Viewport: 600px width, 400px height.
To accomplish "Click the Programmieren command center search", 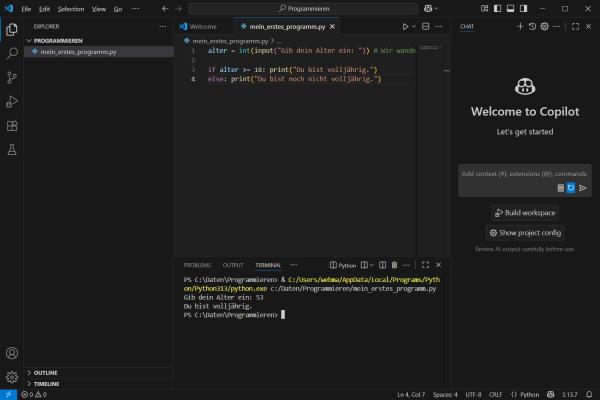I will (303, 8).
